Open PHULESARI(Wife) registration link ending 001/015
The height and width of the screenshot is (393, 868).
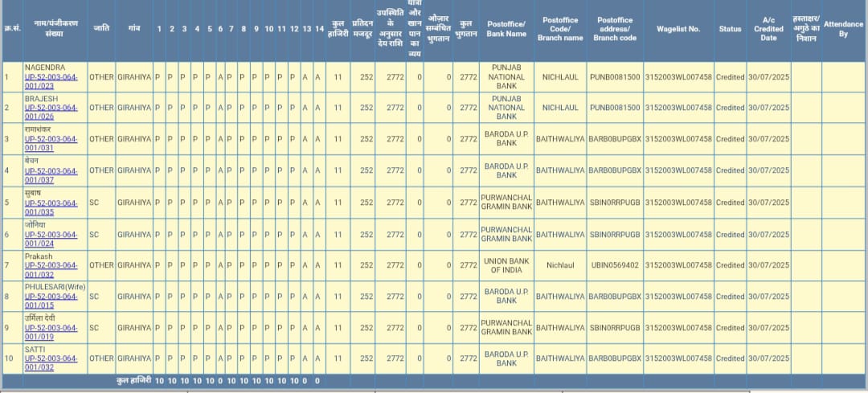(x=51, y=301)
